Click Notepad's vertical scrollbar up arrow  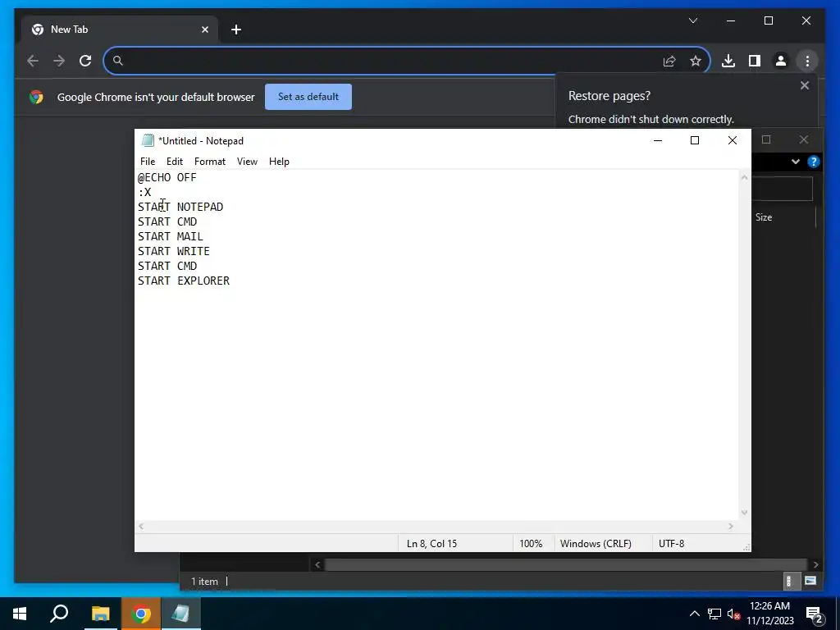pos(744,177)
